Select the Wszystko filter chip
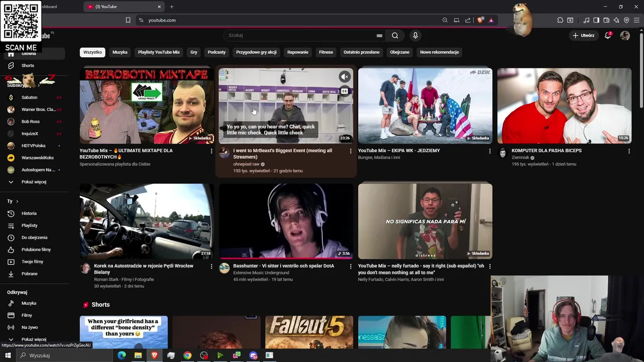 [93, 52]
